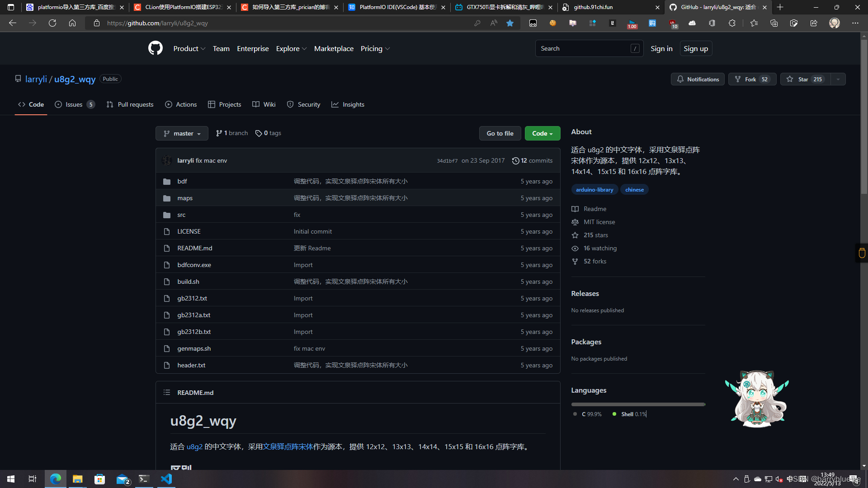Click the tab actions icon top-left
Viewport: 868px width, 488px height.
[11, 7]
